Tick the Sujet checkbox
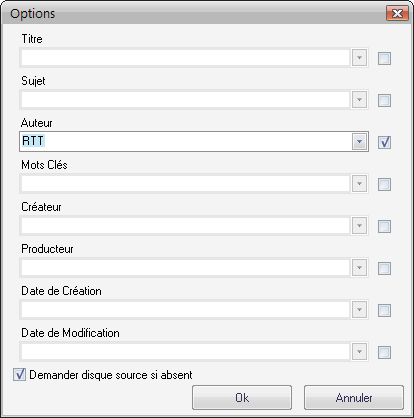The image size is (414, 418). pyautogui.click(x=384, y=100)
